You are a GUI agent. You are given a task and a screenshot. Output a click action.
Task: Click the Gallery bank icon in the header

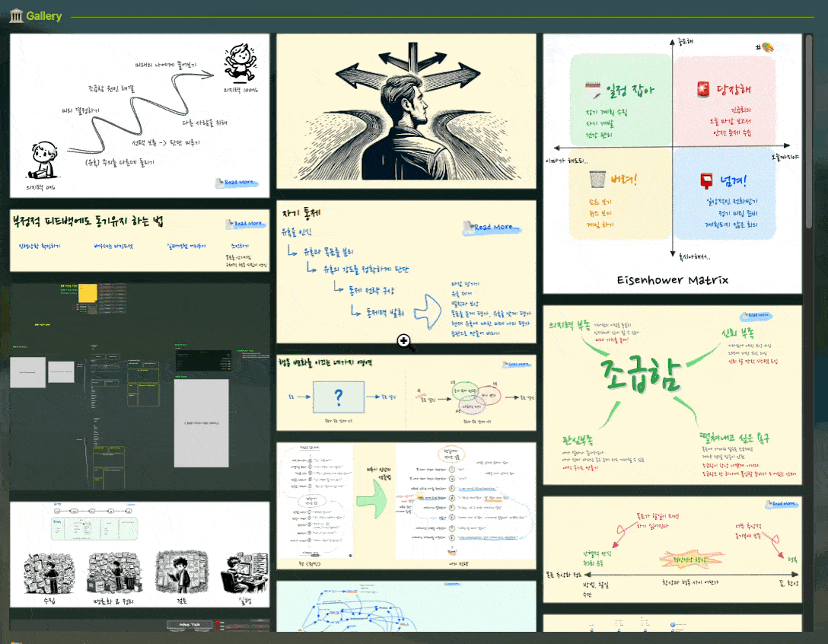point(15,15)
